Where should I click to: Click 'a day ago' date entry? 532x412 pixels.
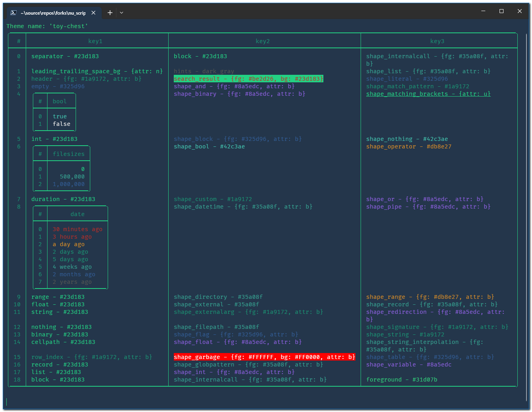pos(69,244)
